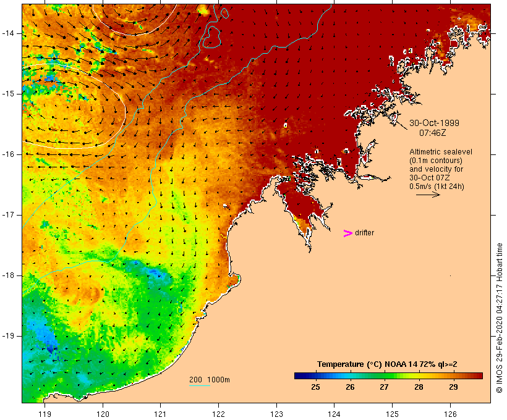Click the temperature color bar legend

tap(388, 376)
